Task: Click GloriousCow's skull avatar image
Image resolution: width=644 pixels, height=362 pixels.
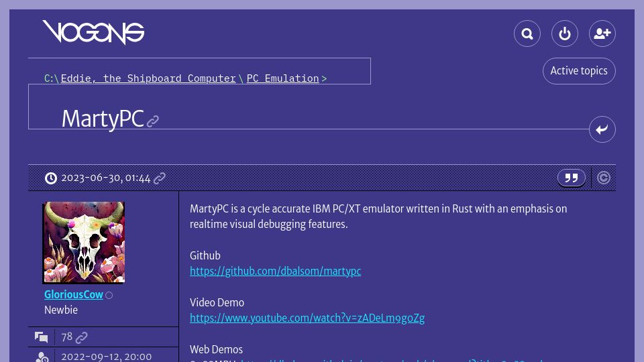Action: tap(85, 242)
